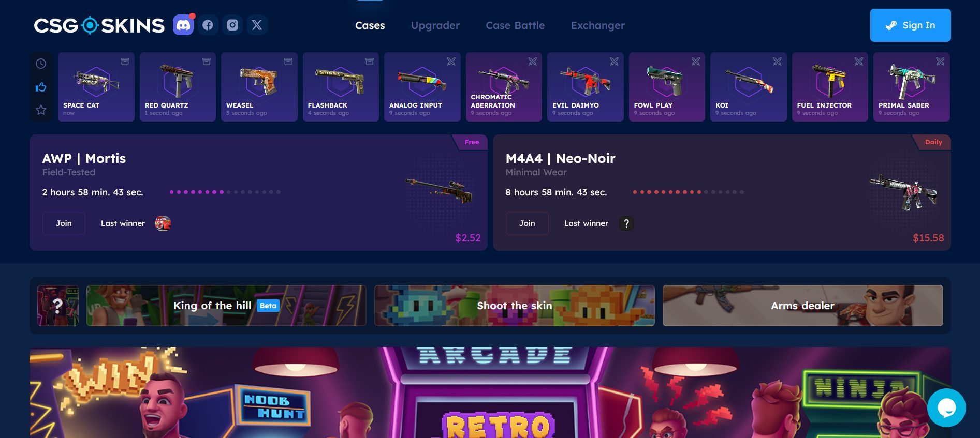Viewport: 980px width, 438px height.
Task: Open the X (Twitter) icon
Action: tap(257, 25)
